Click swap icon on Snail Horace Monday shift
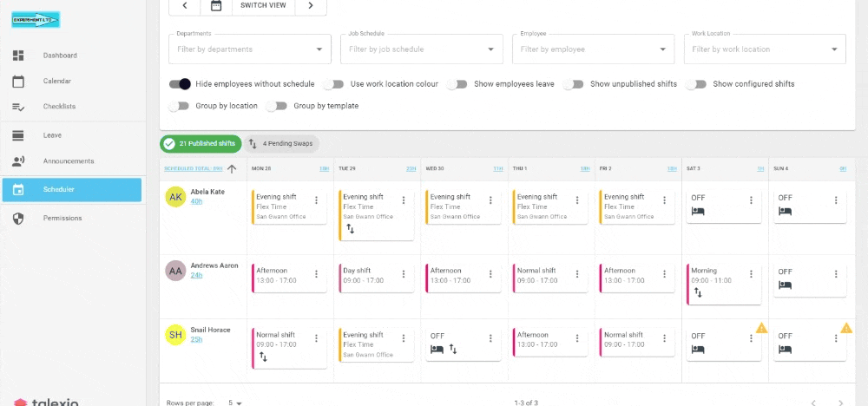Image resolution: width=868 pixels, height=406 pixels. (x=263, y=357)
